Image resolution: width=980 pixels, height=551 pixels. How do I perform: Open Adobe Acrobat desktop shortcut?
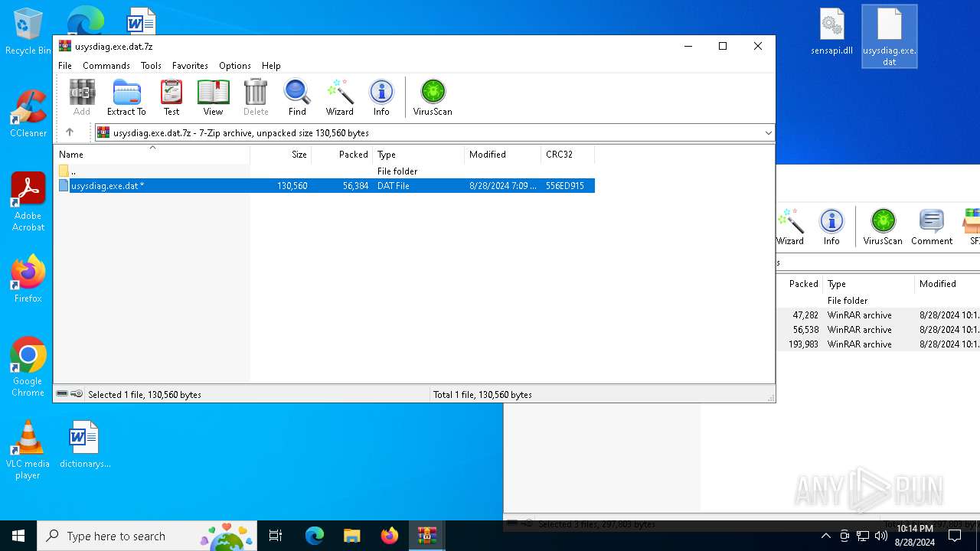tap(28, 202)
